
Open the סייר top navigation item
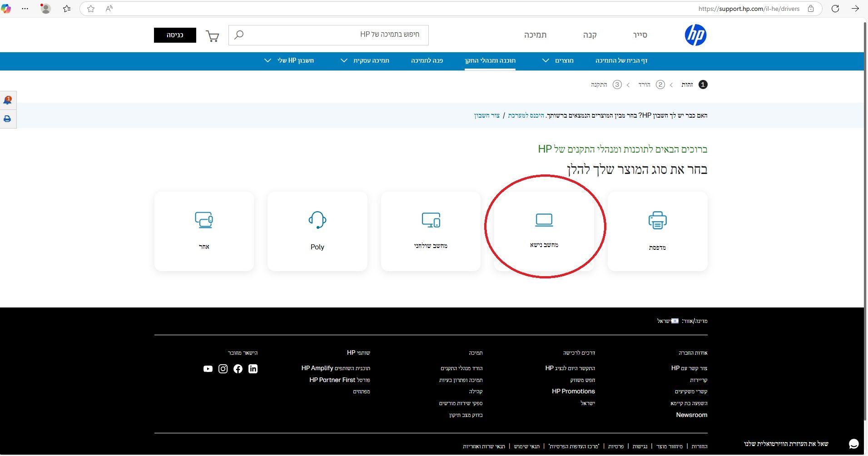(x=640, y=35)
